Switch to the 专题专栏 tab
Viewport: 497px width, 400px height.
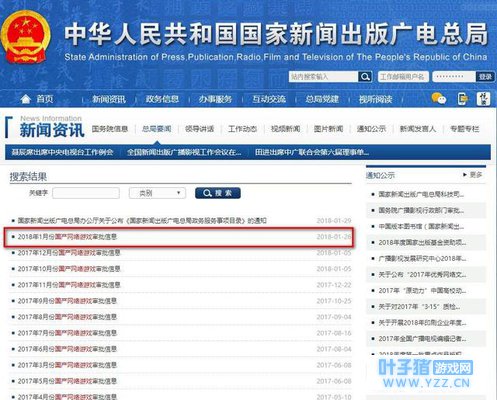[465, 129]
